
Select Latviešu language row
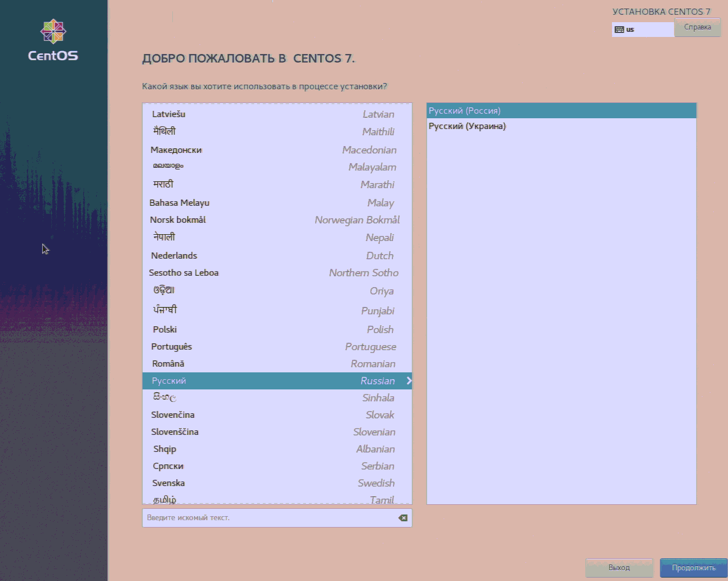point(277,114)
